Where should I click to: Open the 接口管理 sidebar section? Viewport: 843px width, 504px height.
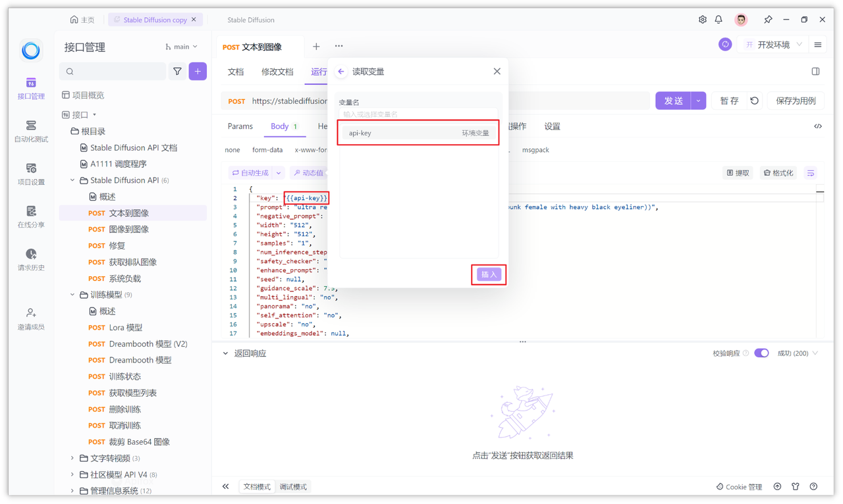pyautogui.click(x=31, y=88)
